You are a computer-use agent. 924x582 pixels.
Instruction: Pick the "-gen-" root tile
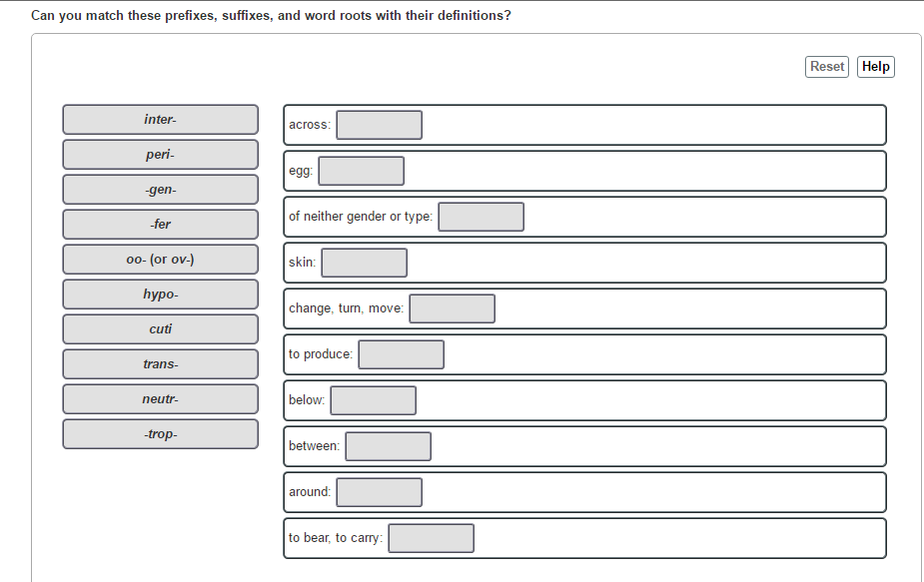tap(160, 189)
